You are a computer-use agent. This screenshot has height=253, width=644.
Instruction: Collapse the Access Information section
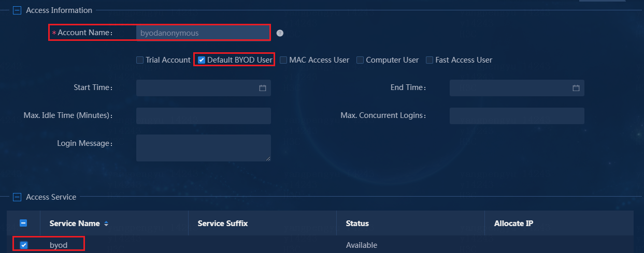point(17,10)
